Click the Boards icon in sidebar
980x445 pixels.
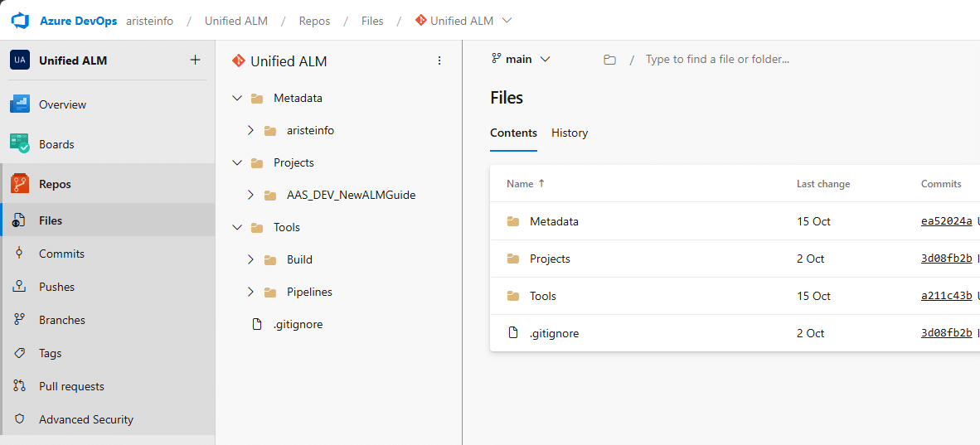point(20,144)
